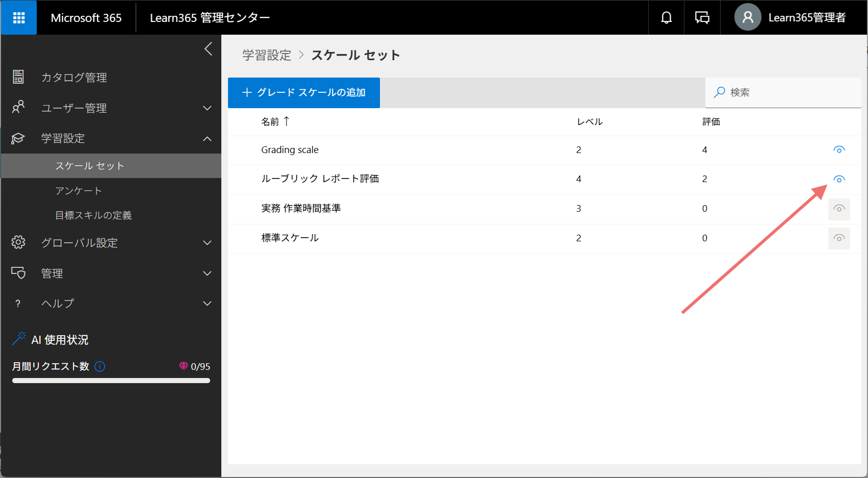Click level value 4 in ルーブリック row
The width and height of the screenshot is (868, 478).
[579, 179]
